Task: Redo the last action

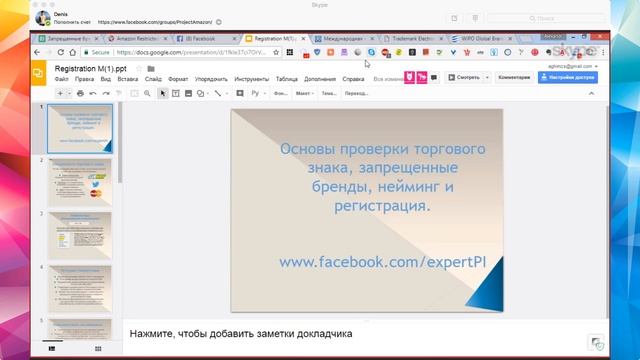Action: 106,93
